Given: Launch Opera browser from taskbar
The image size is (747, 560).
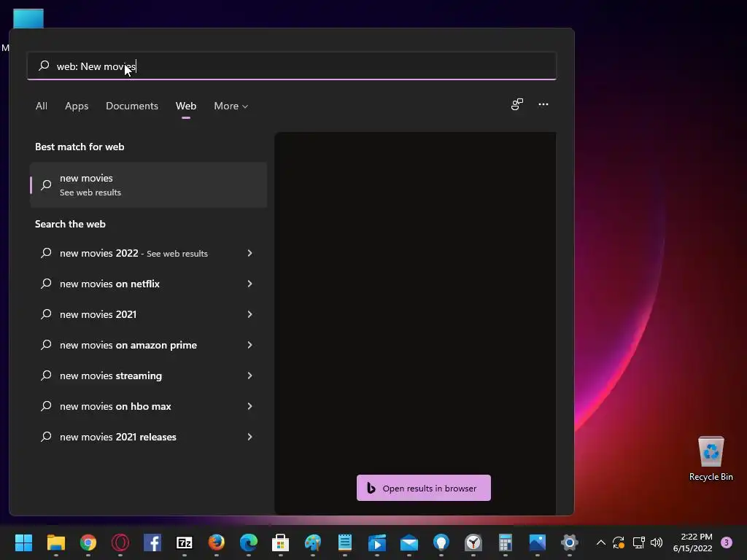Looking at the screenshot, I should coord(120,542).
